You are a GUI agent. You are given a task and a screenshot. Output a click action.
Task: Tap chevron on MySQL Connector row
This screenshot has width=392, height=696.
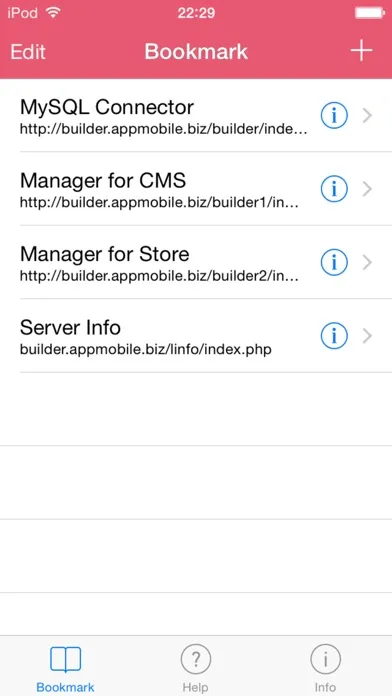click(x=367, y=116)
